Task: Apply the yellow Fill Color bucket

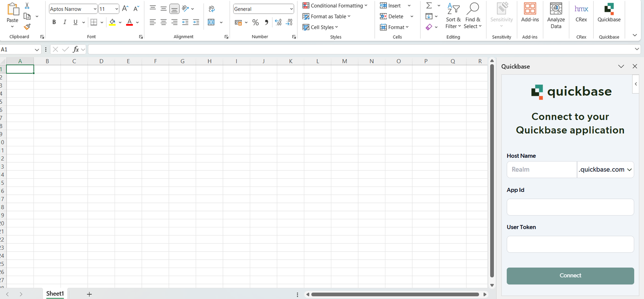Action: (x=112, y=22)
